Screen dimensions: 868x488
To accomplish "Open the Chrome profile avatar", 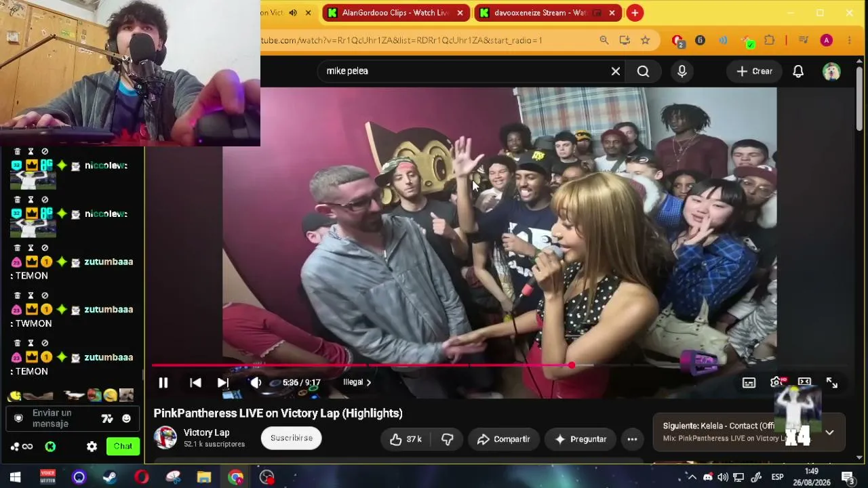I will pos(826,41).
